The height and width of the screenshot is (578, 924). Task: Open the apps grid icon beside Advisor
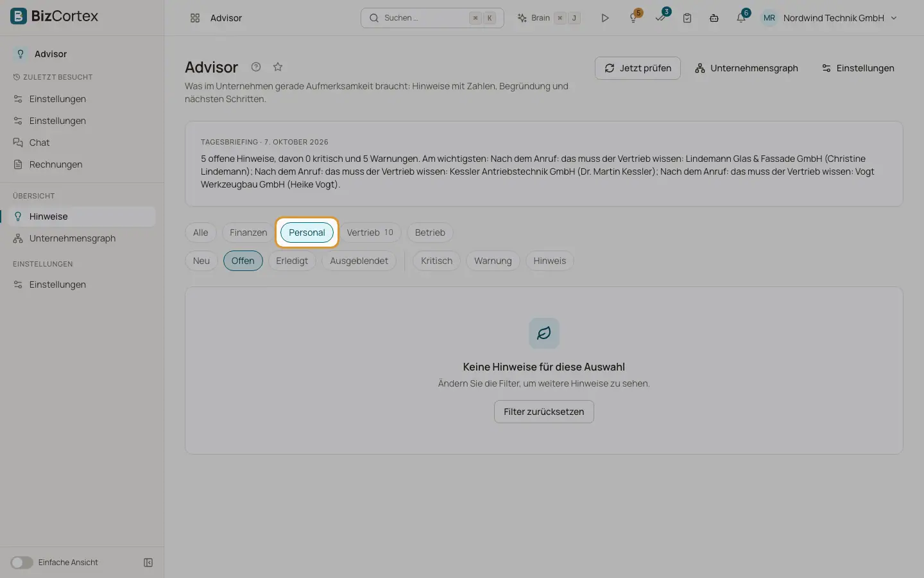(195, 18)
